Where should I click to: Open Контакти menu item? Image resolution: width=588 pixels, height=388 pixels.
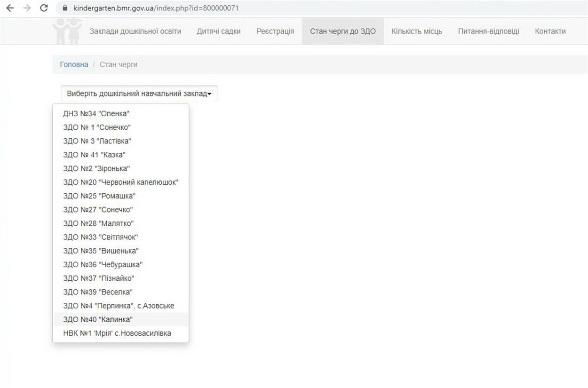coord(550,32)
